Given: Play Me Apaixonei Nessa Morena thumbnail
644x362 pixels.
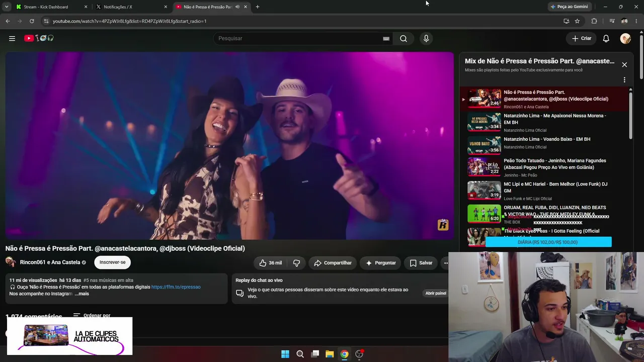Looking at the screenshot, I should pyautogui.click(x=484, y=122).
